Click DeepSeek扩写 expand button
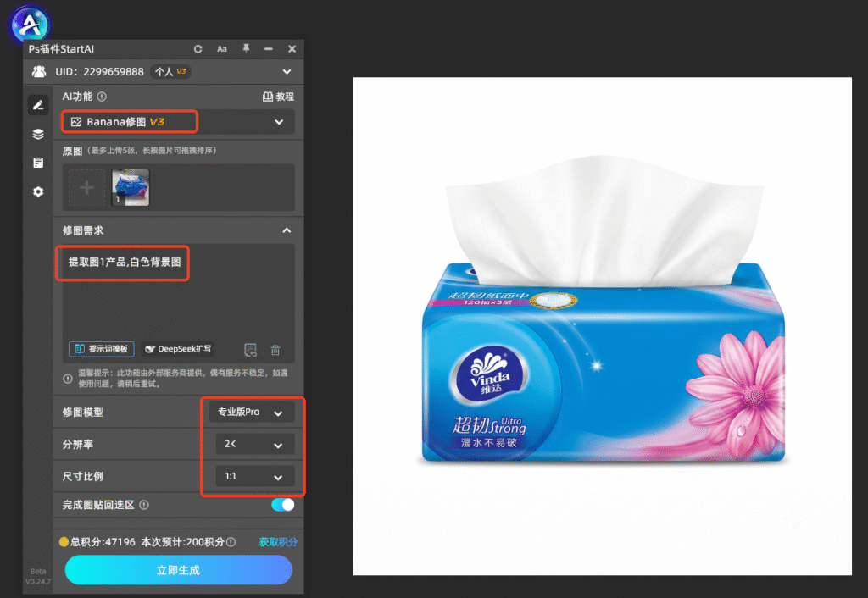The image size is (868, 598). 178,349
